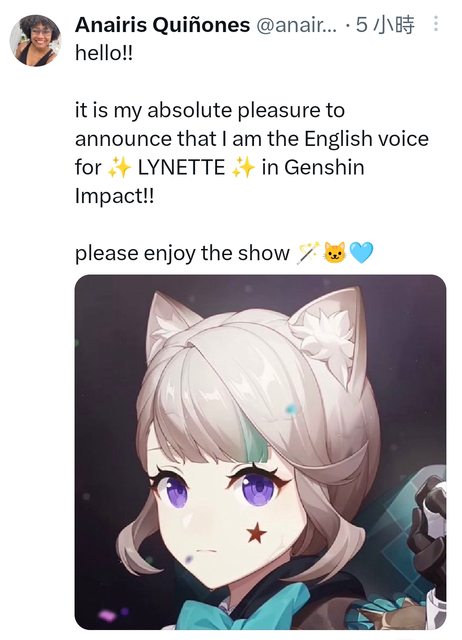
Task: Click the magic wand emoji
Action: pyautogui.click(x=309, y=253)
